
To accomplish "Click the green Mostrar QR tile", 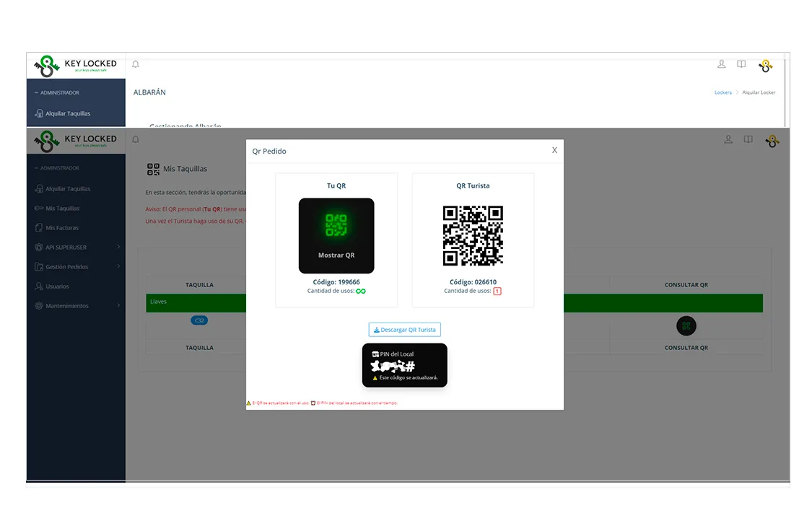I will tap(336, 236).
